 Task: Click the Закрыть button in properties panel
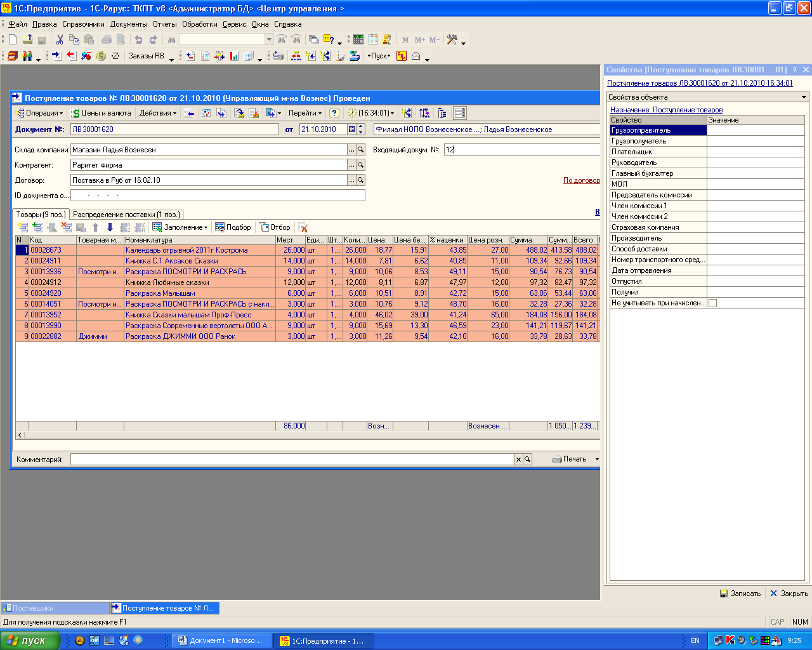[x=789, y=594]
